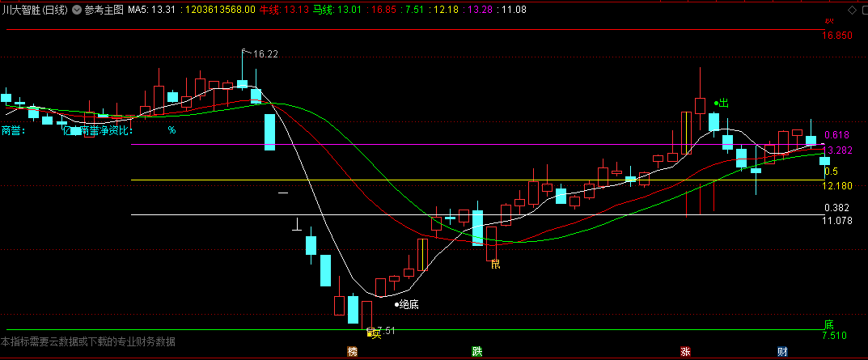Image resolution: width=868 pixels, height=360 pixels.
Task: Click the 13.282 price axis label
Action: point(837,150)
